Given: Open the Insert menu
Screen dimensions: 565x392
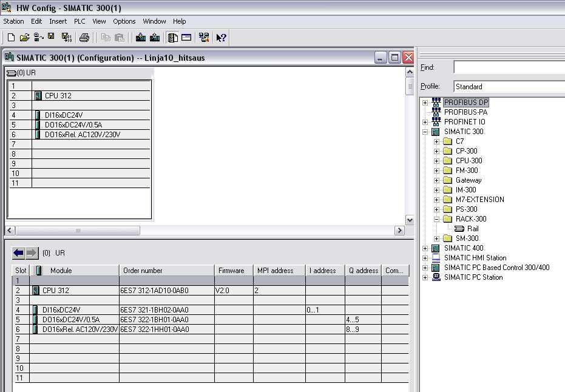Looking at the screenshot, I should click(x=58, y=21).
